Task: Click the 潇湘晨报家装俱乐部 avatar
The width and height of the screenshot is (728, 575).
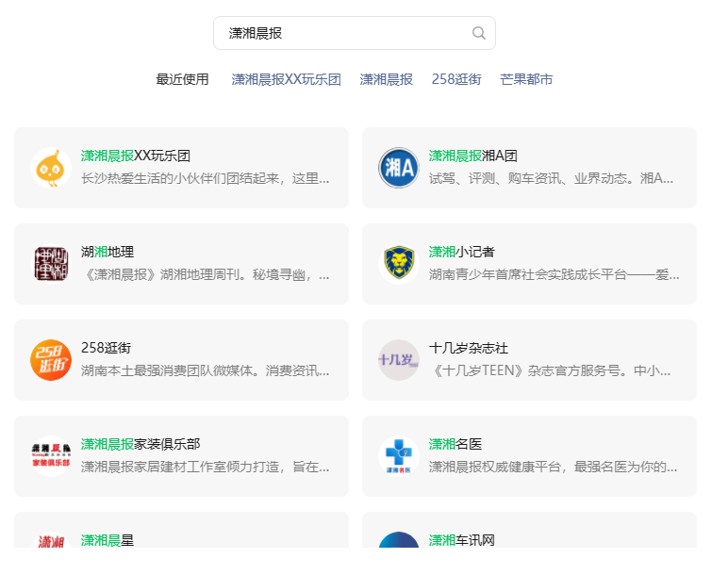Action: pyautogui.click(x=51, y=456)
